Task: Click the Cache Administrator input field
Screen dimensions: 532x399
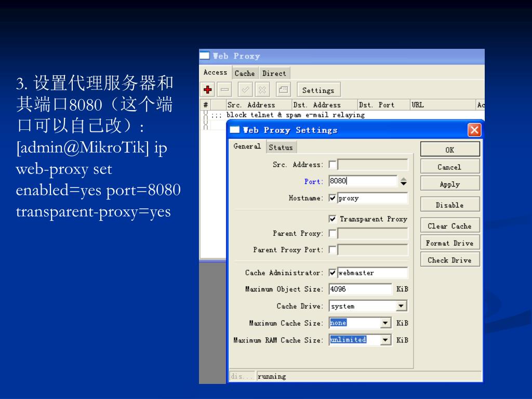Action: 373,273
